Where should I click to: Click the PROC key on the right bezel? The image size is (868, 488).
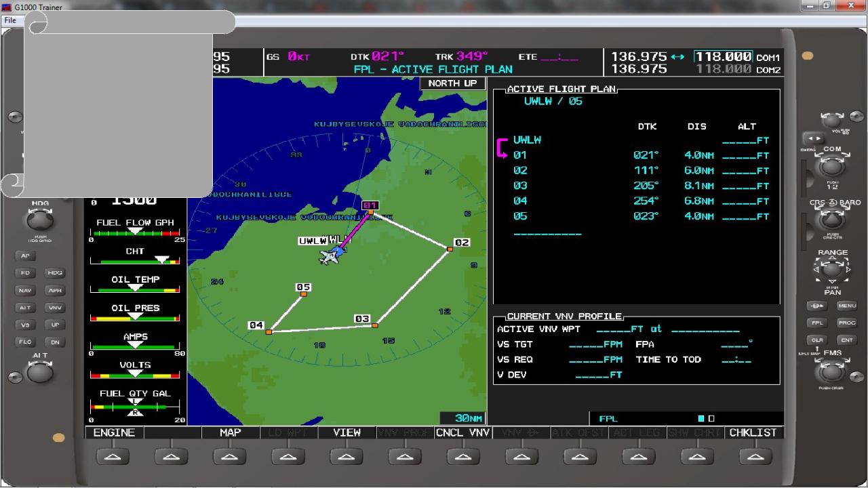pyautogui.click(x=846, y=323)
